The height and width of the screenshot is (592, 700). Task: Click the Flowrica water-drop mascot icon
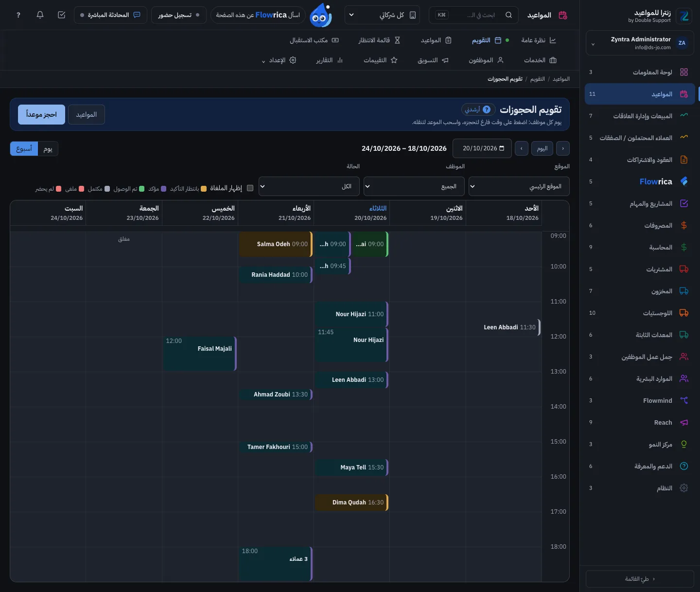(x=321, y=15)
